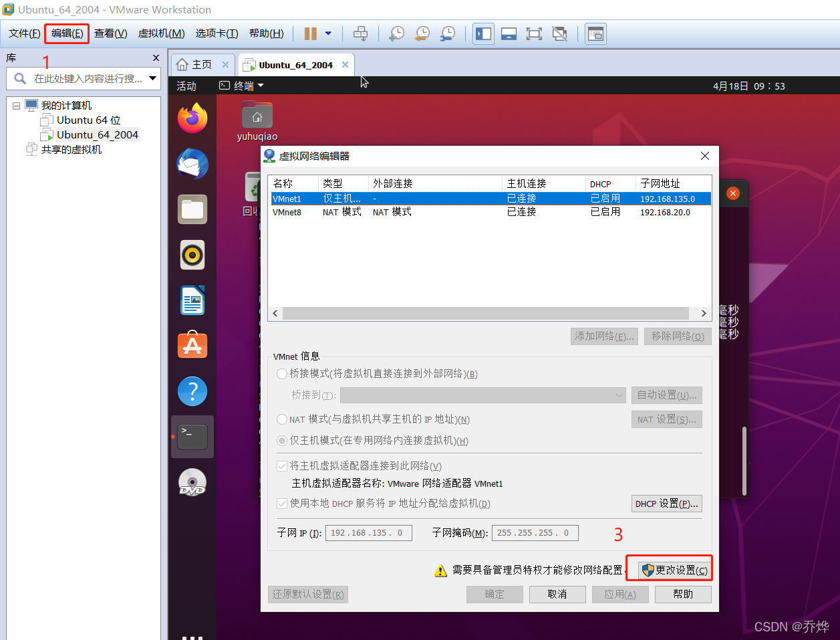Click the 取消 button
This screenshot has height=640, width=840.
pyautogui.click(x=557, y=594)
